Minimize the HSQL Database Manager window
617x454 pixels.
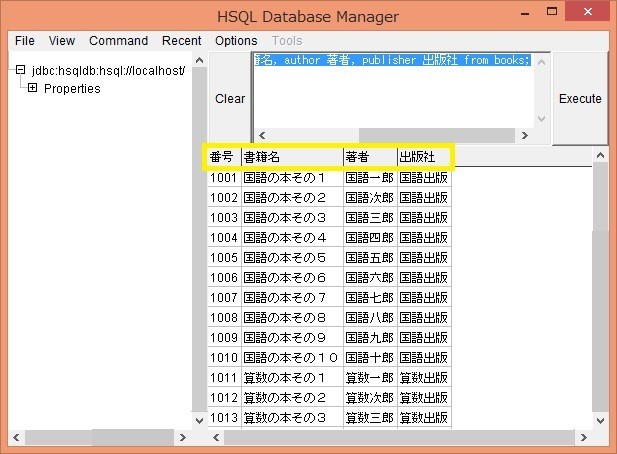[x=525, y=13]
